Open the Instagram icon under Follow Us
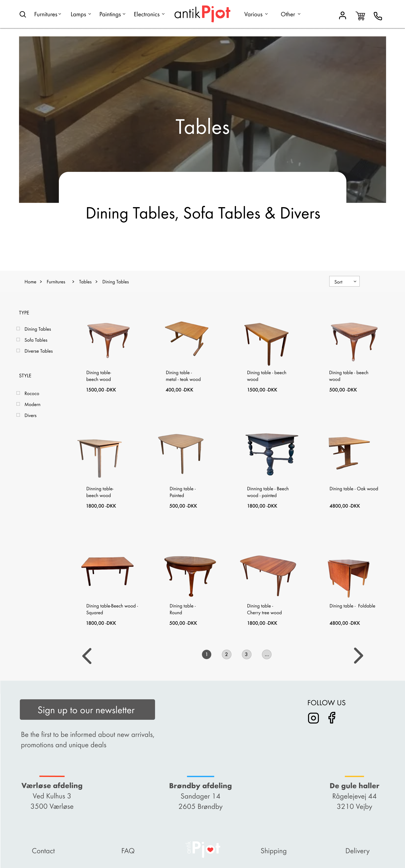405x868 pixels. pos(313,718)
